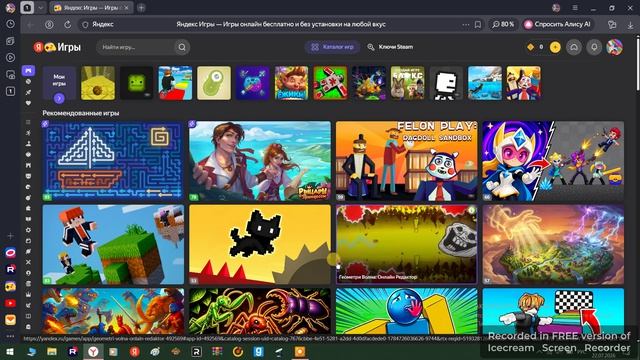Expand the tab list dropdown arrow

click(x=40, y=7)
